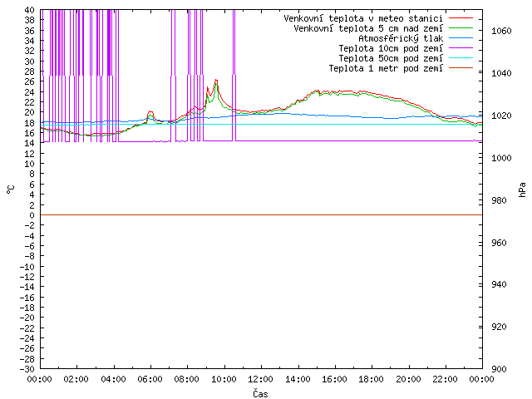532x399 pixels.
Task: Click the temperature label '0'
Action: (x=32, y=215)
